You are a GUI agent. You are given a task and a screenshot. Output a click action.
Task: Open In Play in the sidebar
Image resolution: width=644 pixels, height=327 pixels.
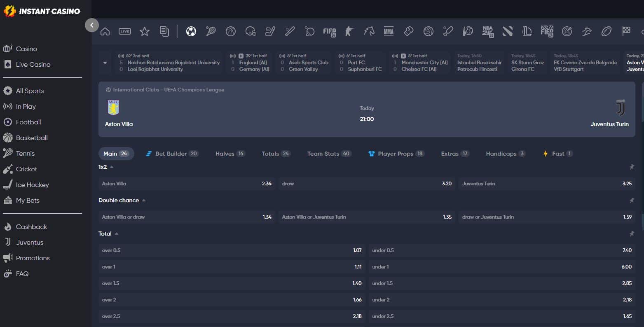26,106
